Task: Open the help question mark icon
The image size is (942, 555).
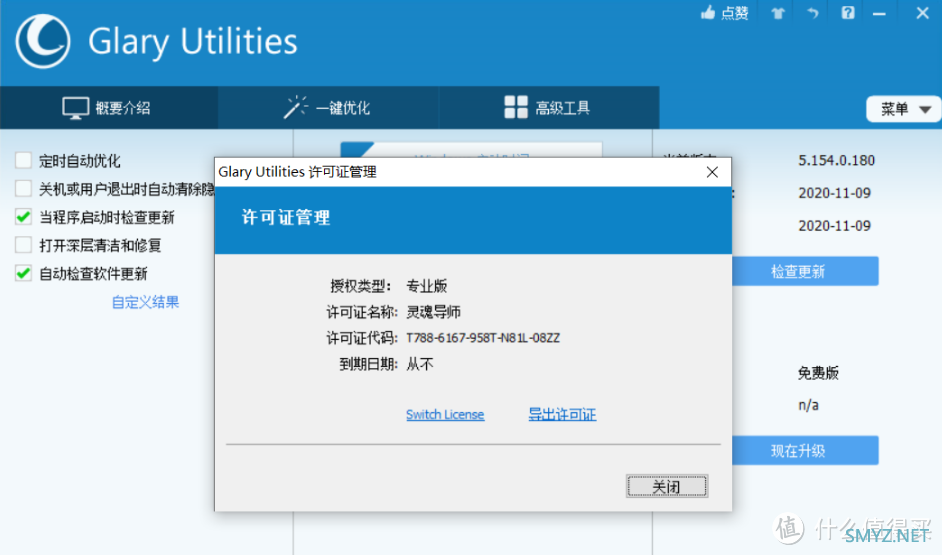Action: tap(848, 13)
